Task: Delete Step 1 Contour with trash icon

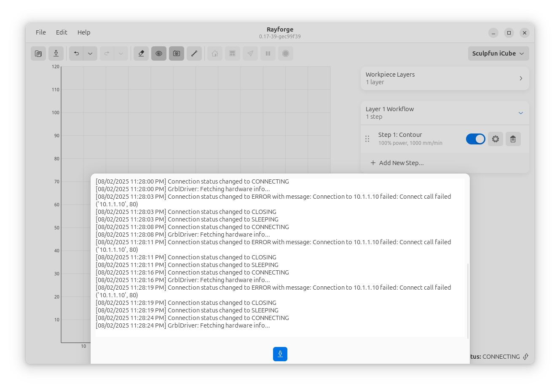Action: (x=513, y=139)
